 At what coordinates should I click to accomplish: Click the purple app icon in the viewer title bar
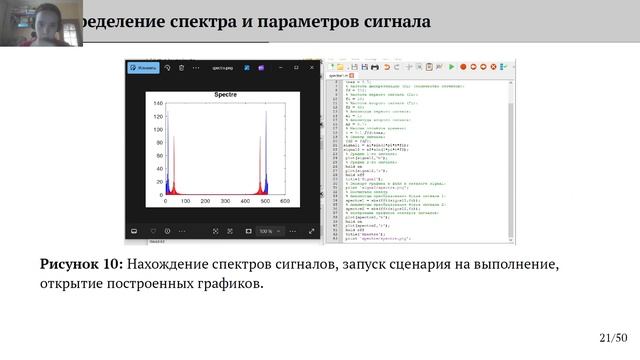[261, 68]
